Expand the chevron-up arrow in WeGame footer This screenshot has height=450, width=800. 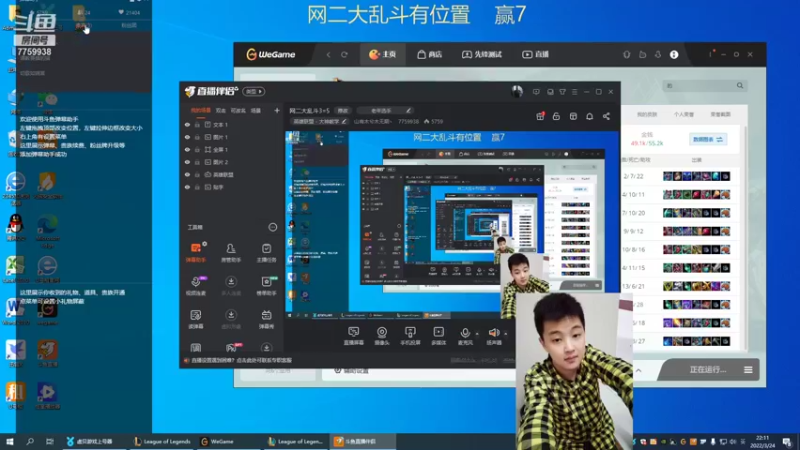[x=638, y=370]
